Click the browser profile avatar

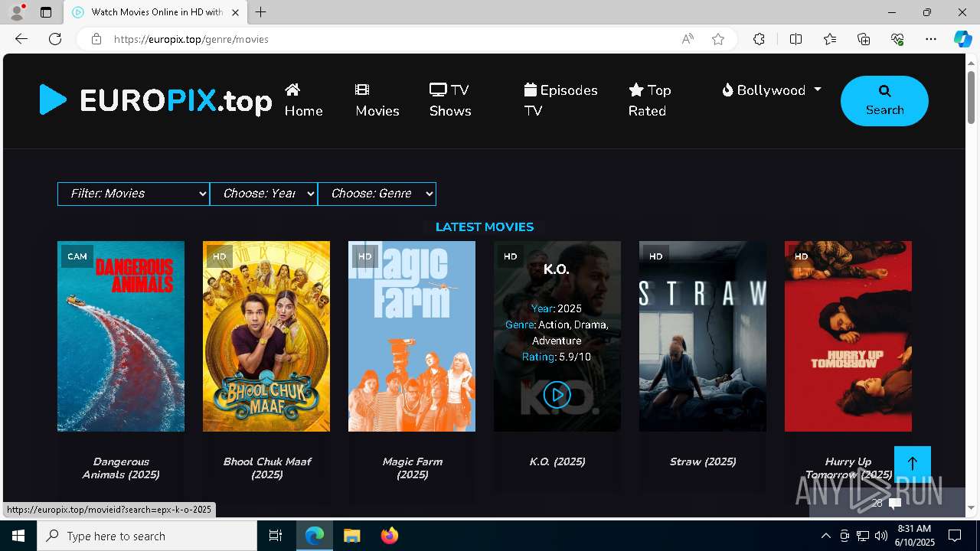(17, 12)
